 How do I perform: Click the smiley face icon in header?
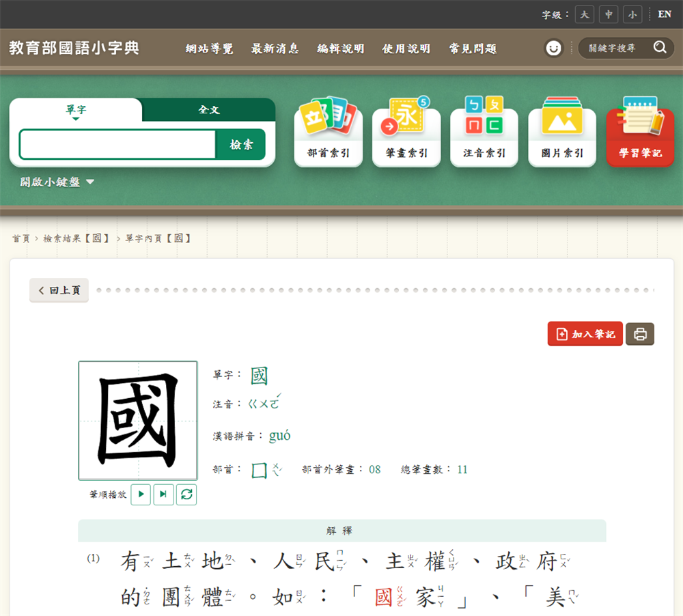pyautogui.click(x=553, y=48)
